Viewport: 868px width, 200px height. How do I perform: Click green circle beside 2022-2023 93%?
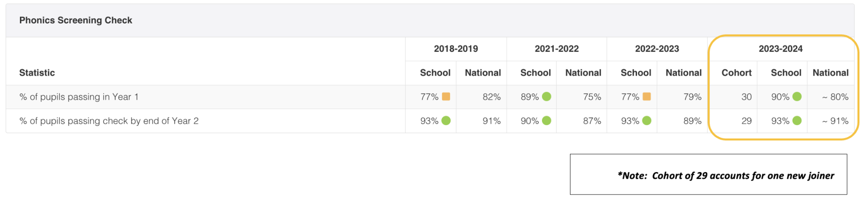pos(646,121)
